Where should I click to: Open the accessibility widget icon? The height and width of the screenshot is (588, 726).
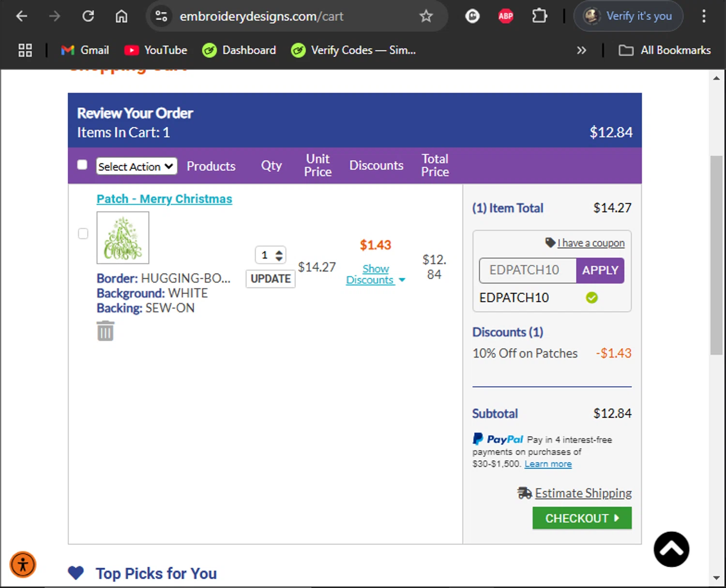[23, 564]
